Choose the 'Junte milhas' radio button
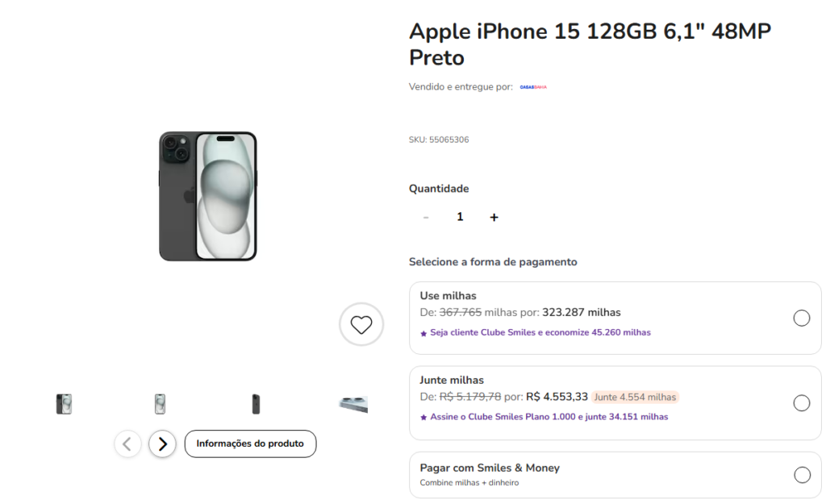This screenshot has width=826, height=504. click(801, 403)
